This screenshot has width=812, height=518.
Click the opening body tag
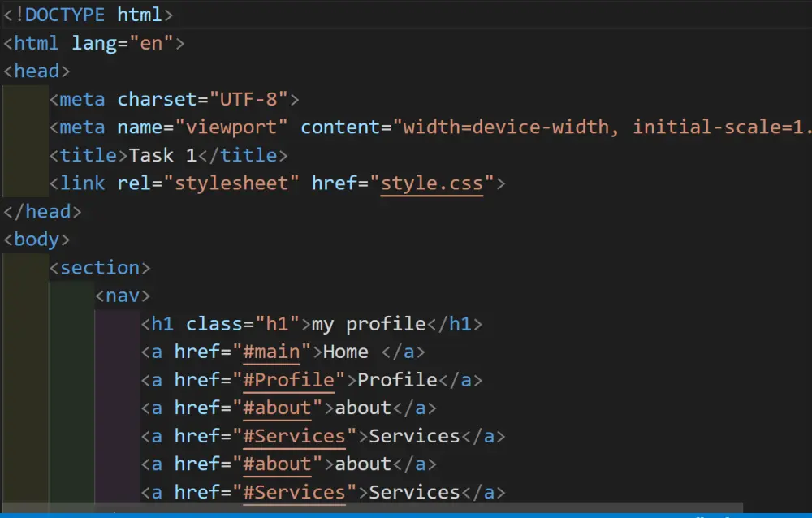point(37,240)
